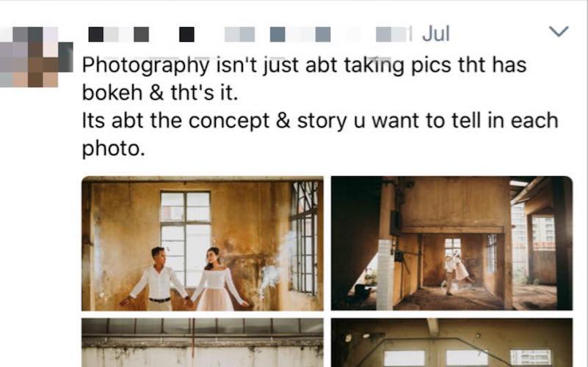Tap the woman in the pink skirt
588x367 pixels.
tap(219, 279)
